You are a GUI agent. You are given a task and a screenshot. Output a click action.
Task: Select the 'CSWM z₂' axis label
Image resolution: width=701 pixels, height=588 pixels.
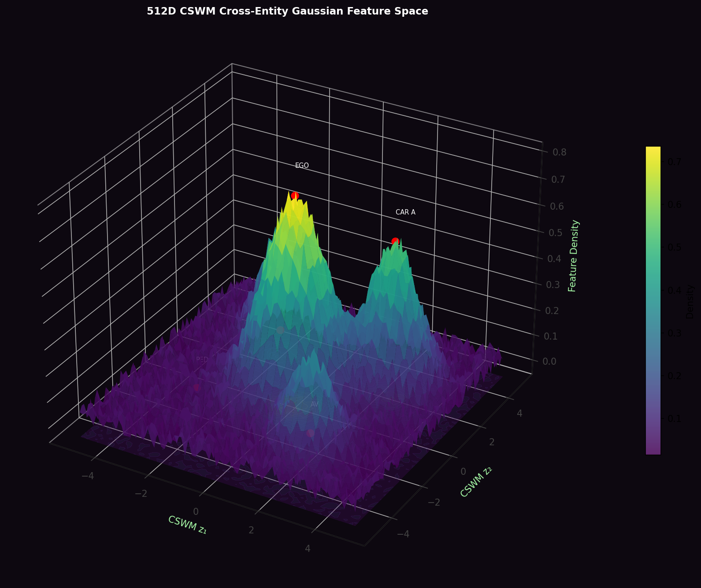click(475, 482)
